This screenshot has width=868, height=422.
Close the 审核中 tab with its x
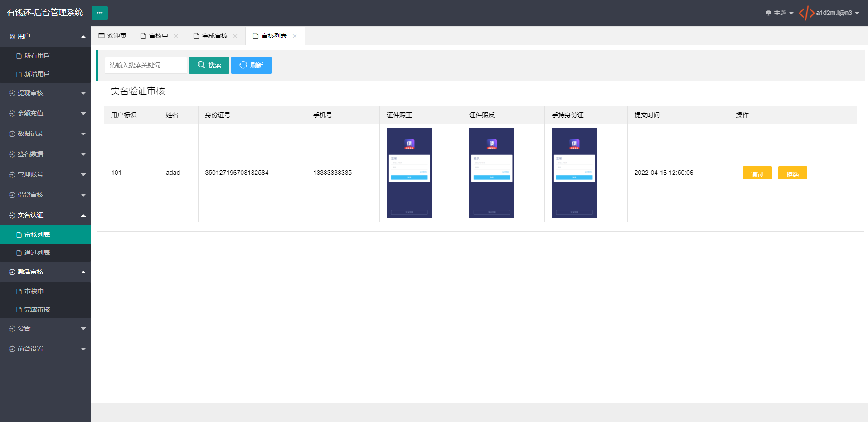click(x=176, y=36)
